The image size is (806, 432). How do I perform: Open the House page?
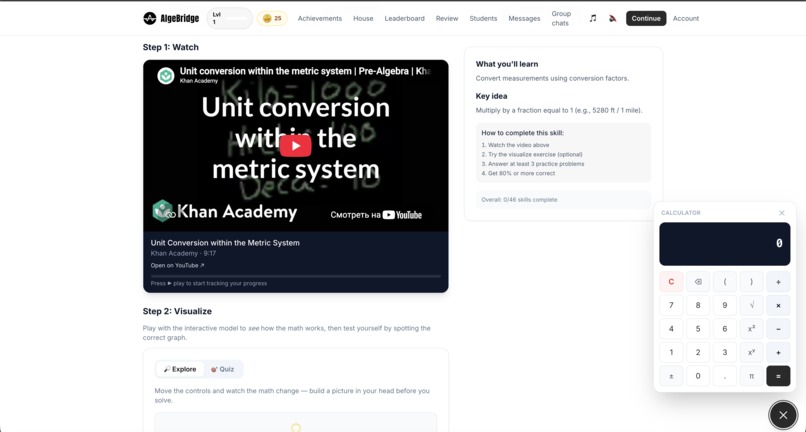tap(363, 19)
